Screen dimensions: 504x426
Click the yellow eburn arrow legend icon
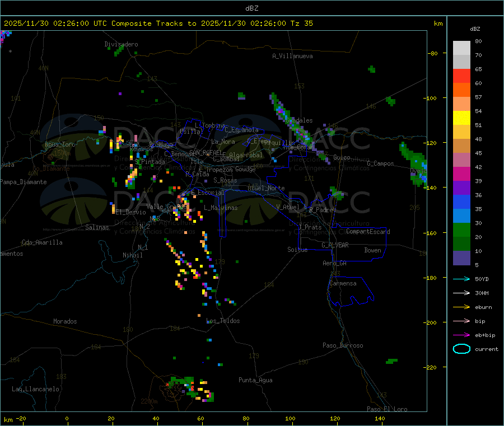tap(461, 307)
